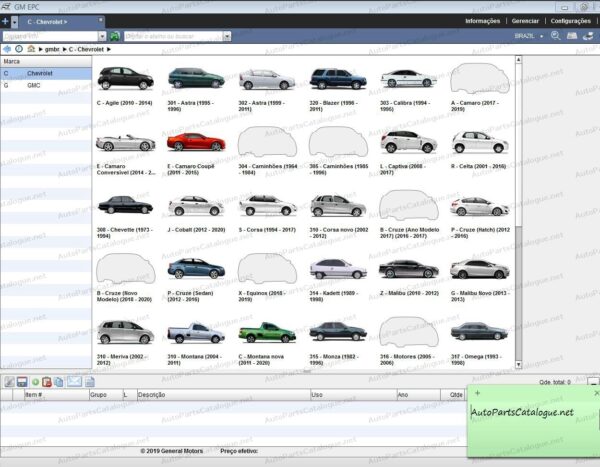Viewport: 600px width, 467px height.
Task: Open the 303 - Calibra model thumbnail
Action: 408,78
